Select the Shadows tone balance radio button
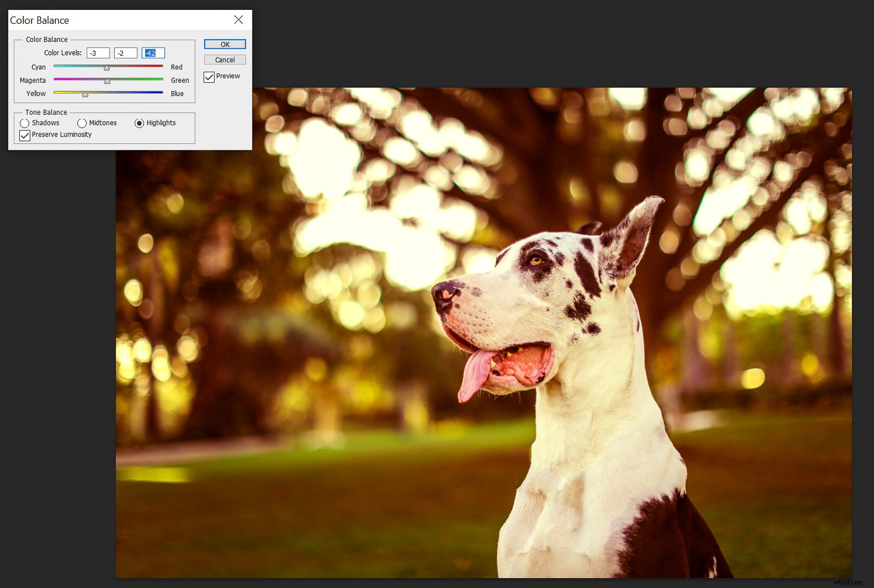874x588 pixels. [24, 123]
